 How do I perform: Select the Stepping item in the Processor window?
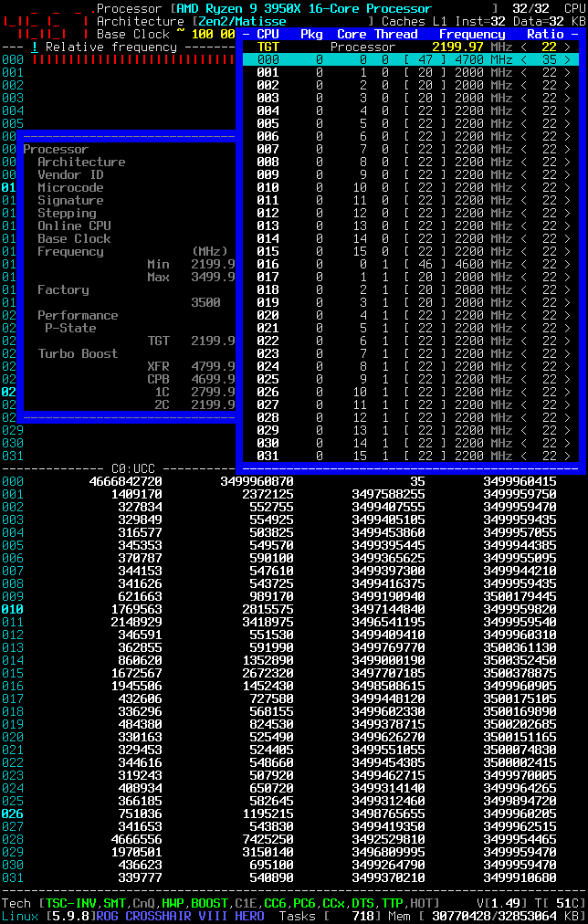67,214
